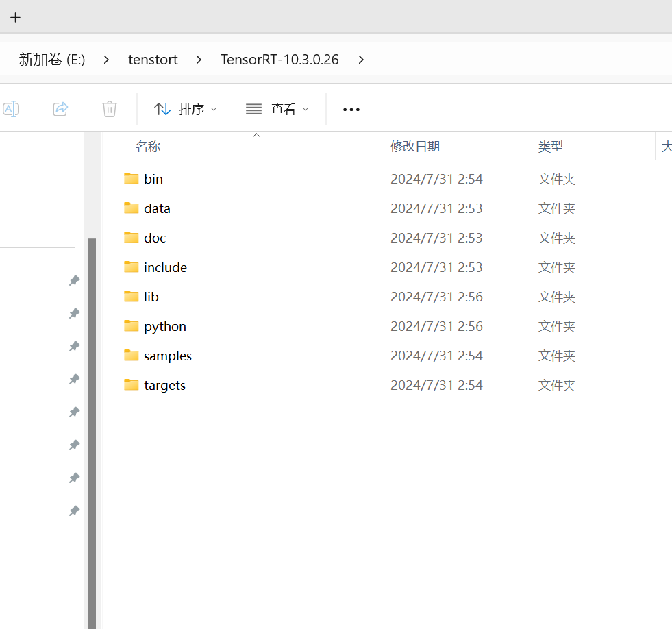This screenshot has height=629, width=672.
Task: Expand chevron after tenstort
Action: click(x=199, y=60)
